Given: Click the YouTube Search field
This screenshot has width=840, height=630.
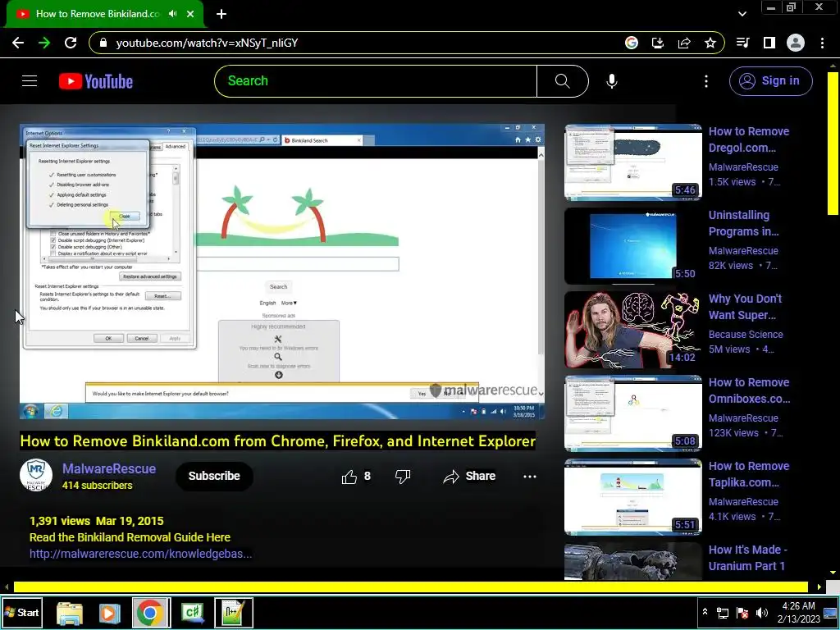Looking at the screenshot, I should tap(376, 81).
